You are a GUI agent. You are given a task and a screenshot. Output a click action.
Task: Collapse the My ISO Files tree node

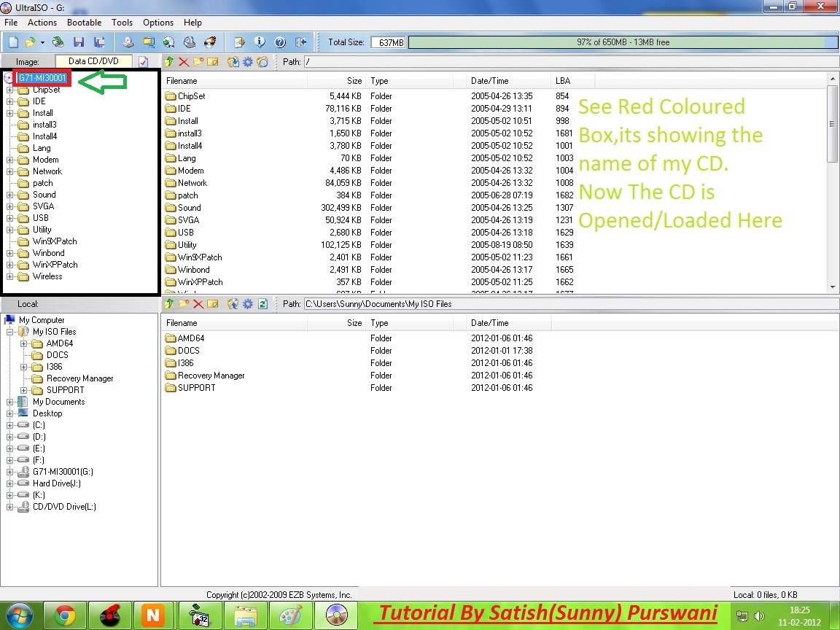pyautogui.click(x=9, y=332)
